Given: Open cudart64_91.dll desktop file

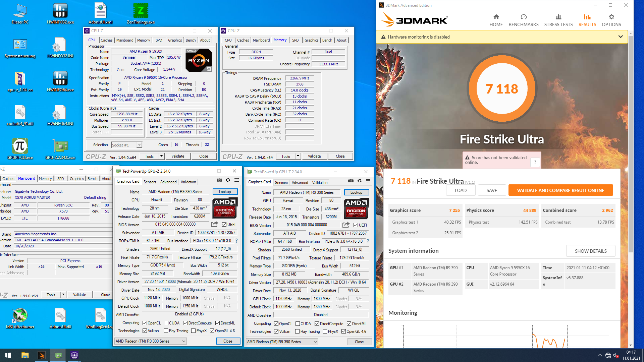Looking at the screenshot, I should (x=20, y=115).
